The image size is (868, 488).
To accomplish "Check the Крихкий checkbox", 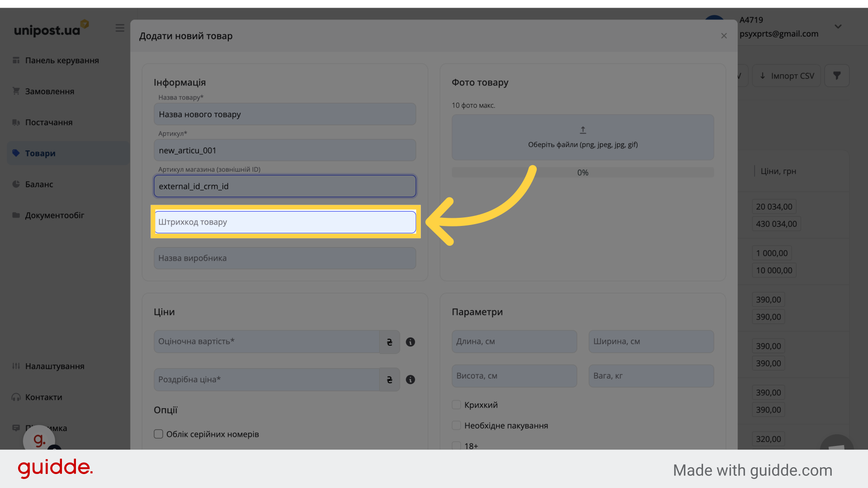I will 457,405.
